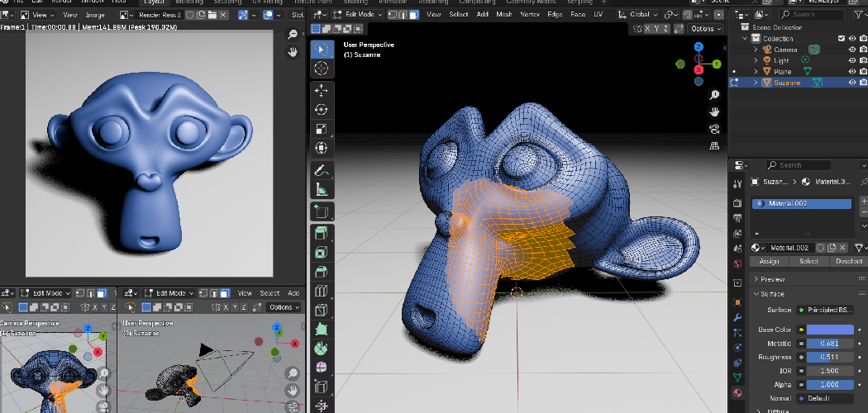Viewport: 868px width, 413px height.
Task: Open the Object Data mesh properties tab
Action: click(737, 377)
